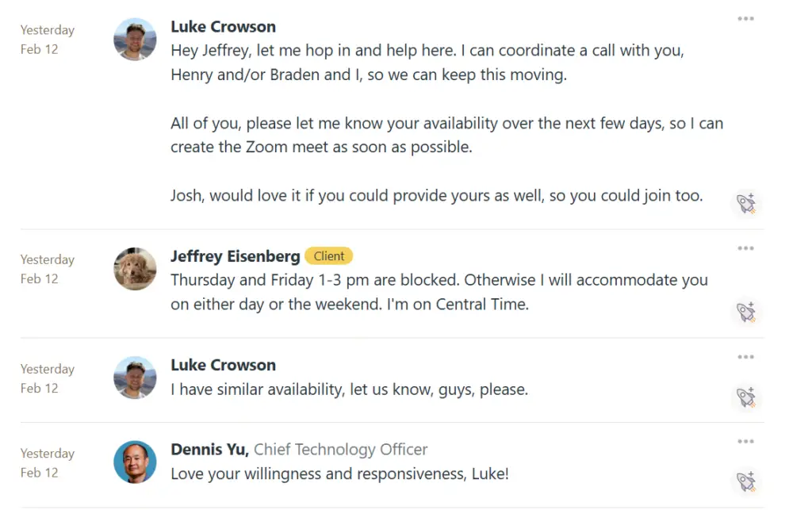Open Dennis Yu's name link
The image size is (812, 510).
[x=210, y=450]
